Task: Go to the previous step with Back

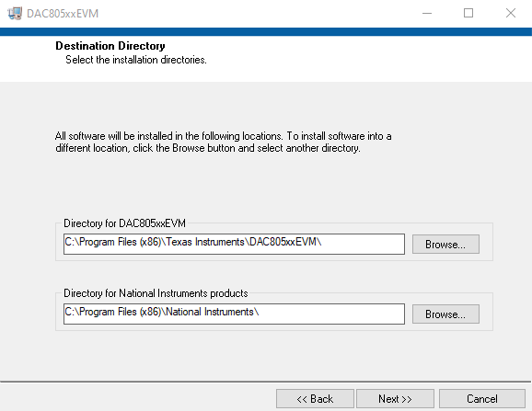Action: click(x=315, y=398)
